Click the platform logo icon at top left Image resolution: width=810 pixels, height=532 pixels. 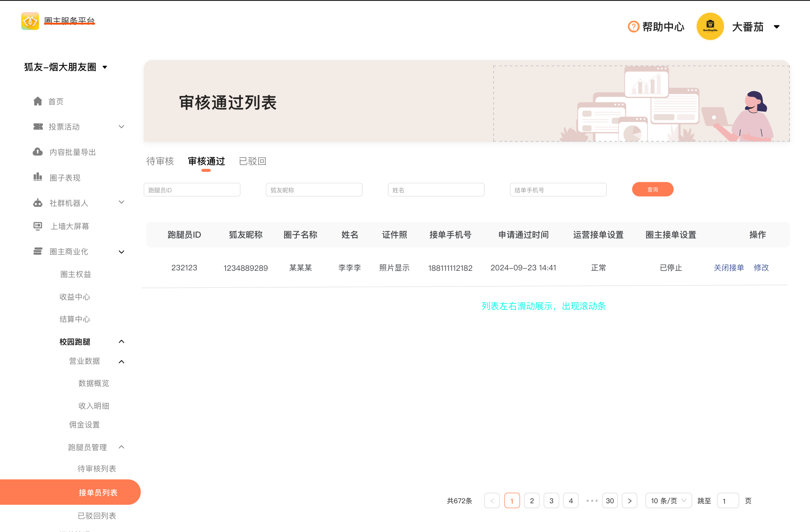(30, 21)
